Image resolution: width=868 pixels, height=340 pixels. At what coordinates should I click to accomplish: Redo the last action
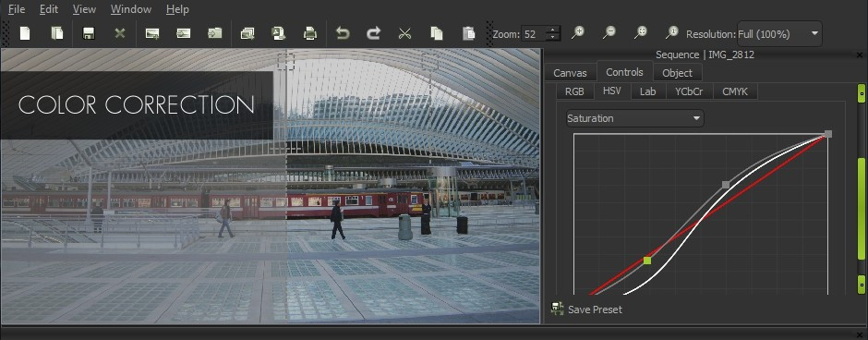coord(374,33)
